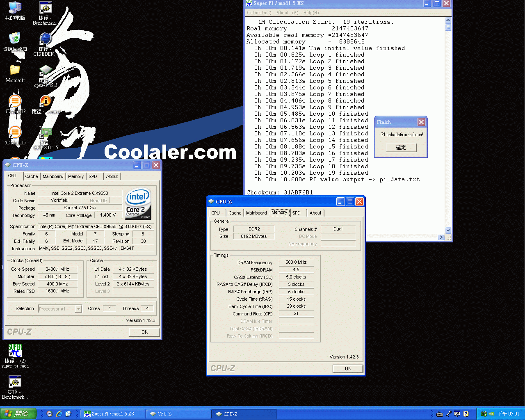This screenshot has width=525, height=420.
Task: Click the Super PI title bar icon
Action: click(249, 3)
